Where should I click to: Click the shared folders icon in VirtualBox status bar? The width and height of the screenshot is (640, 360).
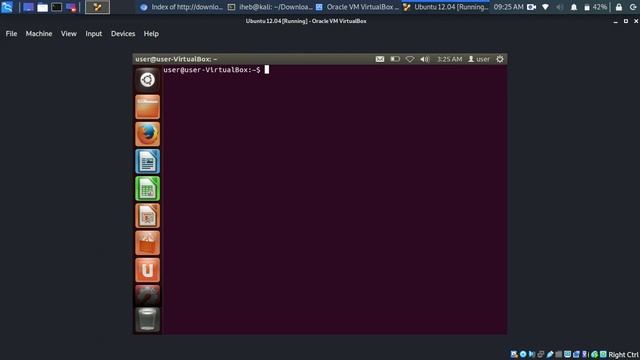(558, 354)
